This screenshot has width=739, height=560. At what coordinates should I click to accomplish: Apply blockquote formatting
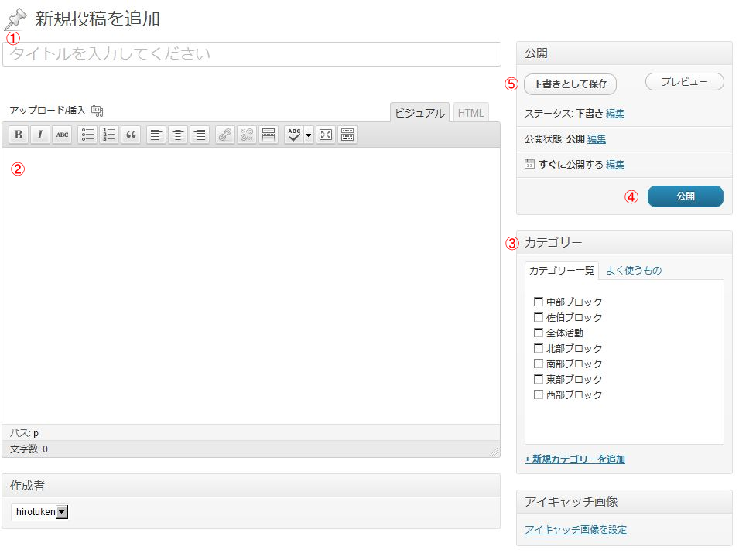(131, 135)
